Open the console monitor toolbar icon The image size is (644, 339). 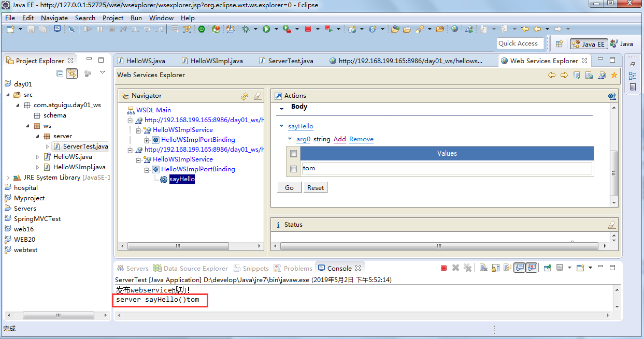point(58,29)
